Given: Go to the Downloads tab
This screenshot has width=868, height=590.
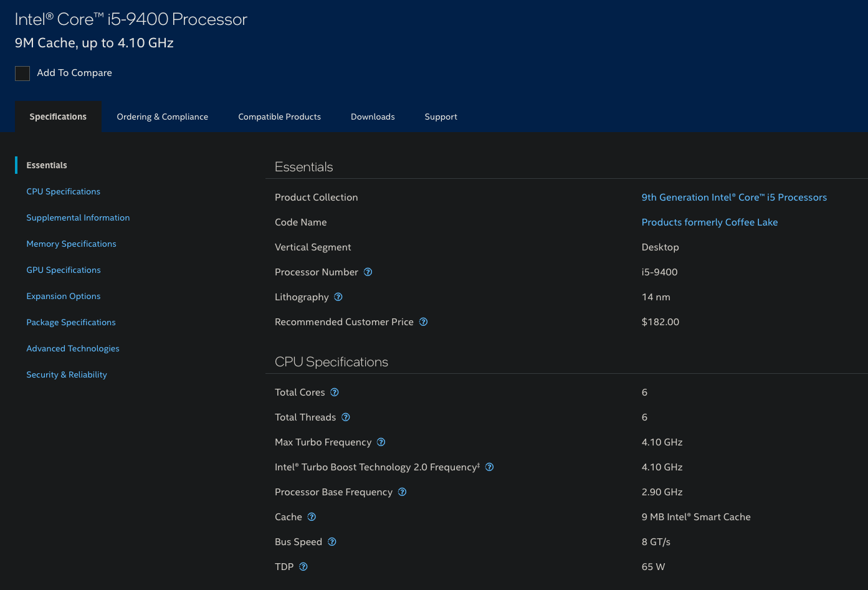Looking at the screenshot, I should click(373, 117).
